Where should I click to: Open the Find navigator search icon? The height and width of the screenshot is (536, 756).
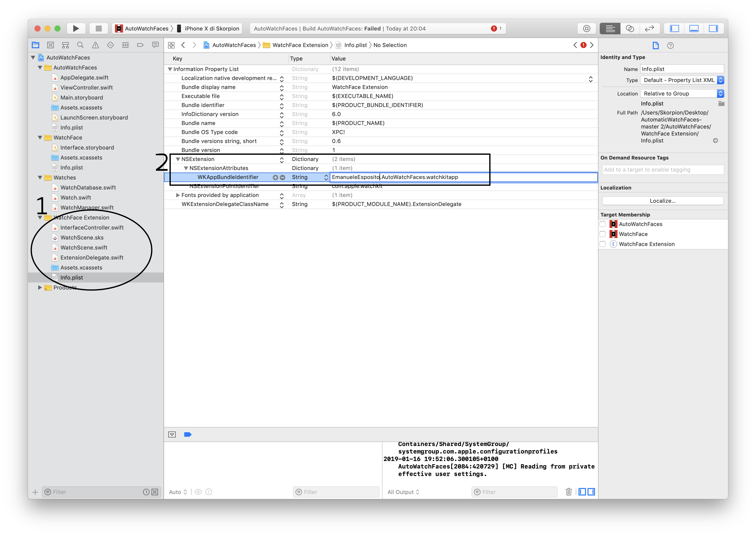80,45
